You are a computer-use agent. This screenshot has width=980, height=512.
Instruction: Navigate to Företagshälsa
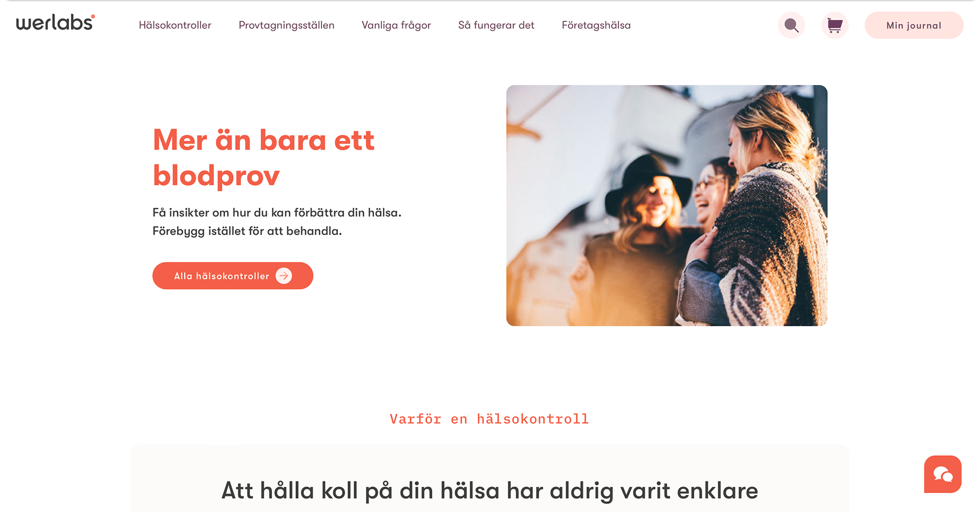[596, 26]
